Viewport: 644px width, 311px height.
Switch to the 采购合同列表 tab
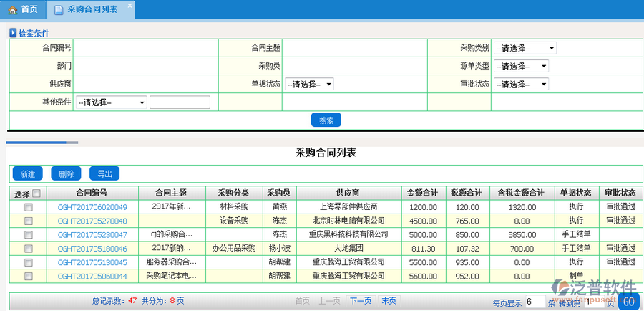click(92, 9)
